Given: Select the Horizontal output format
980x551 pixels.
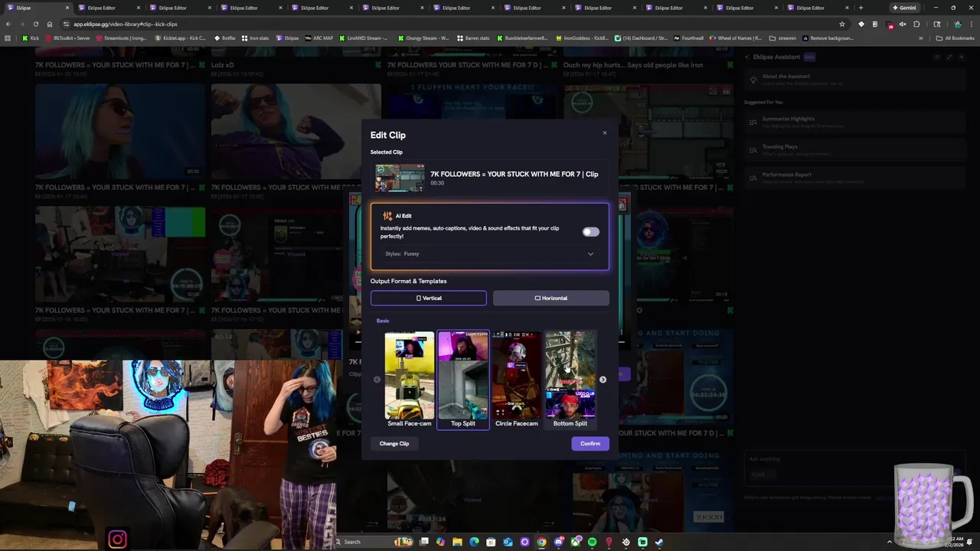Looking at the screenshot, I should pos(551,298).
